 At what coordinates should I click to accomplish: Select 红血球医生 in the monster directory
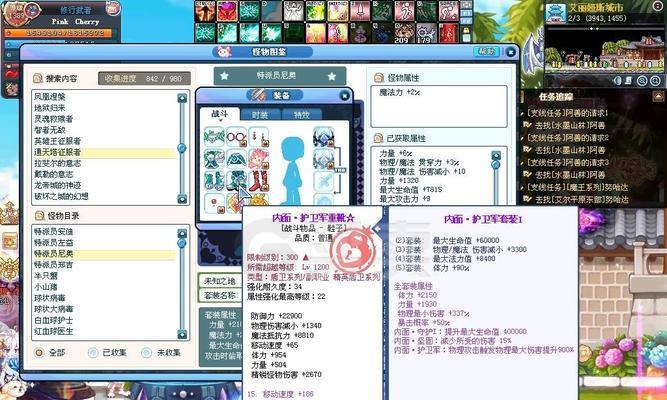104,331
